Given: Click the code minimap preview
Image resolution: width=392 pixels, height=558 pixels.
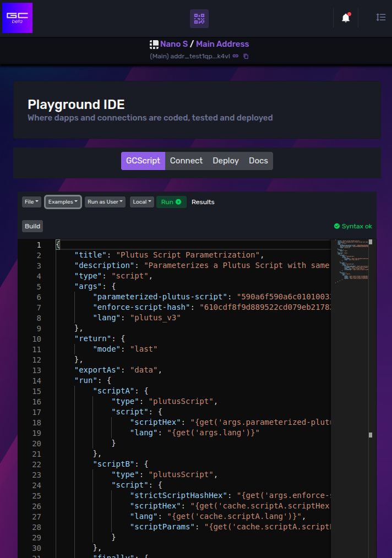Looking at the screenshot, I should (x=352, y=260).
